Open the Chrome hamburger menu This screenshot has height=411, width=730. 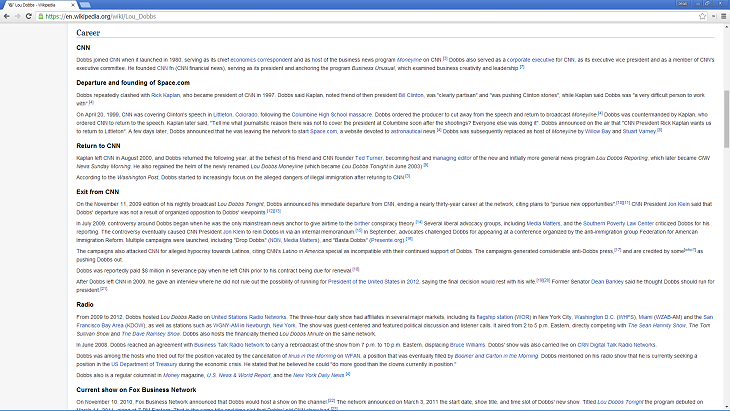point(723,16)
